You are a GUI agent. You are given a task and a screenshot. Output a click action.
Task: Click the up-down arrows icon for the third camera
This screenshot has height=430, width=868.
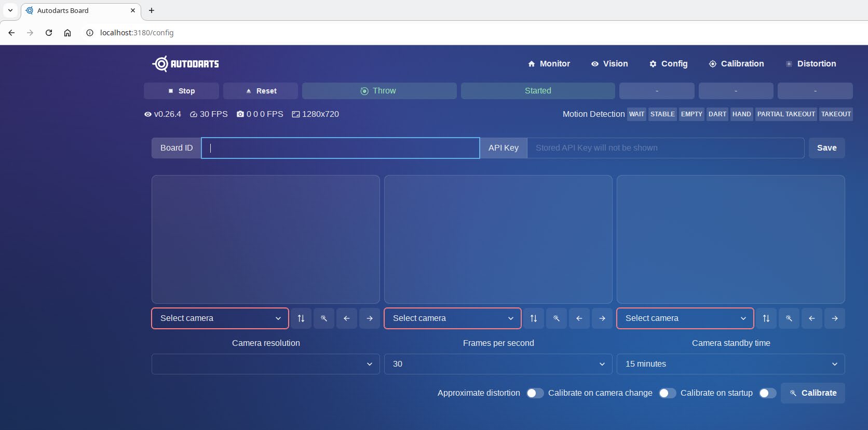766,318
